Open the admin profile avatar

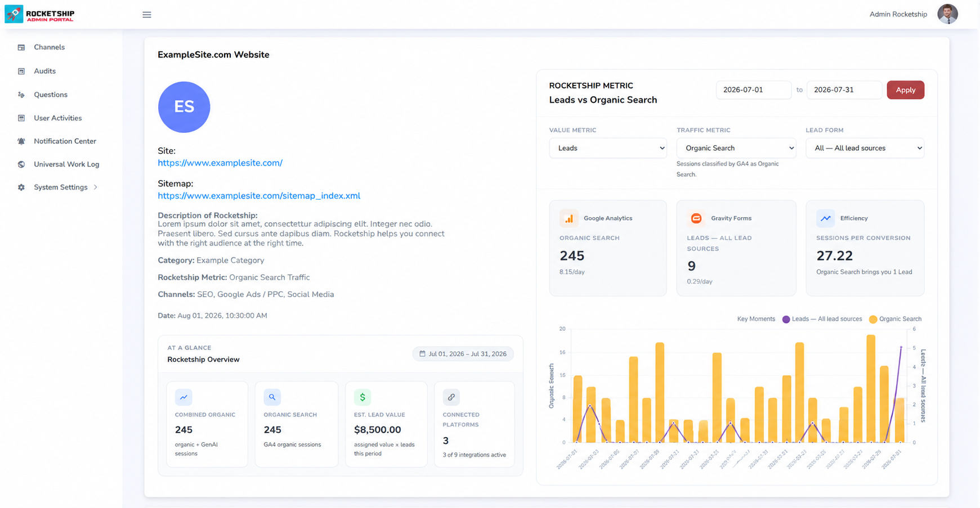tap(947, 14)
